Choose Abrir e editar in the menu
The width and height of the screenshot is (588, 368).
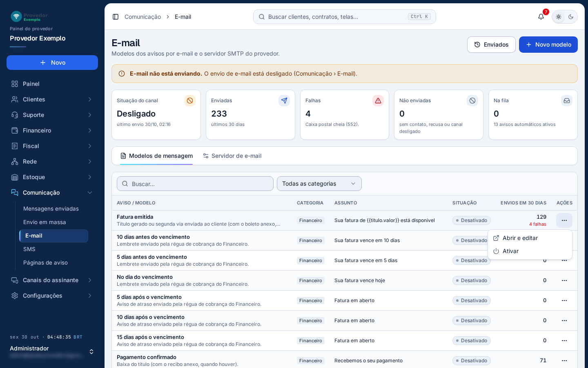click(x=530, y=238)
